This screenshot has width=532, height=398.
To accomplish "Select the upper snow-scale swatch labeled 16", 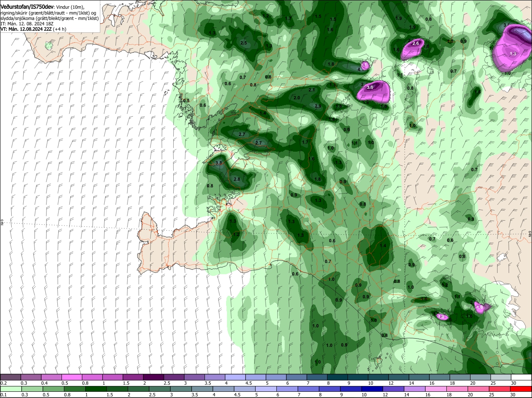I will 440,377.
